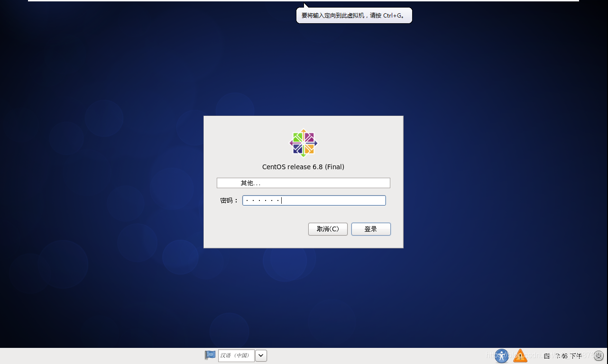Click the CentOS logo
Viewport: 608px width, 364px height.
304,143
